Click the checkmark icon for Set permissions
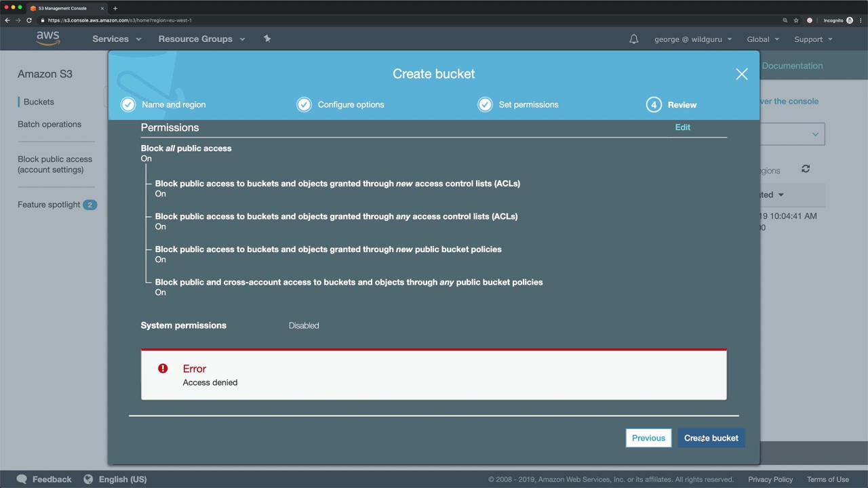Screen dimensions: 868x488 pos(485,104)
